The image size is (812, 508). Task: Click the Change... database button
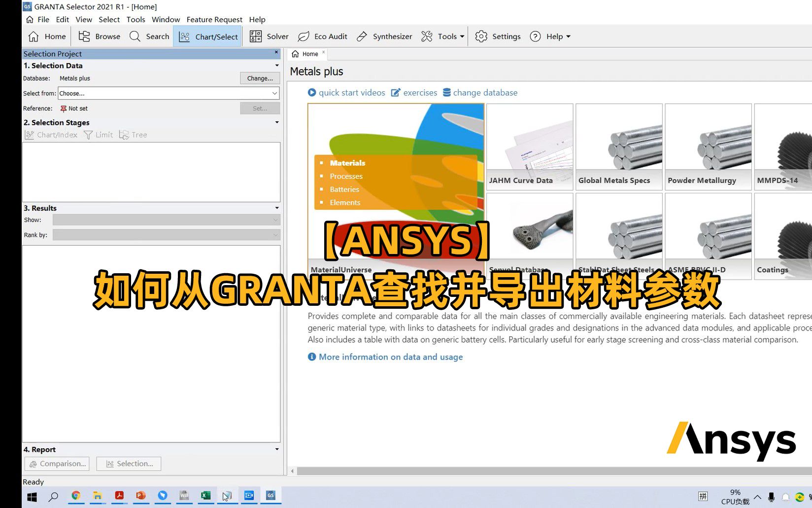[x=260, y=78]
